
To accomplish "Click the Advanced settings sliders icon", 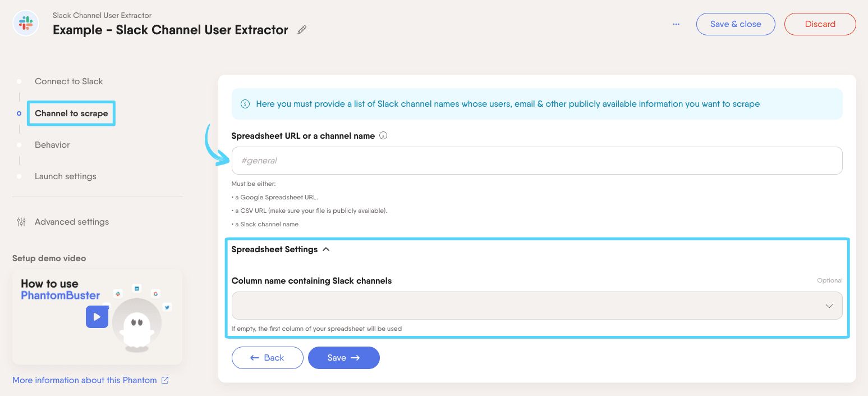I will pyautogui.click(x=21, y=222).
